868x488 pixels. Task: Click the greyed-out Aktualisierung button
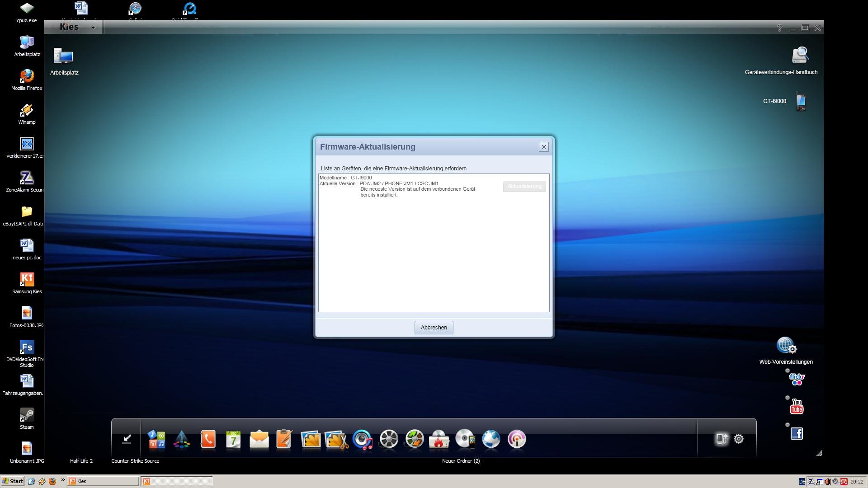(x=524, y=186)
